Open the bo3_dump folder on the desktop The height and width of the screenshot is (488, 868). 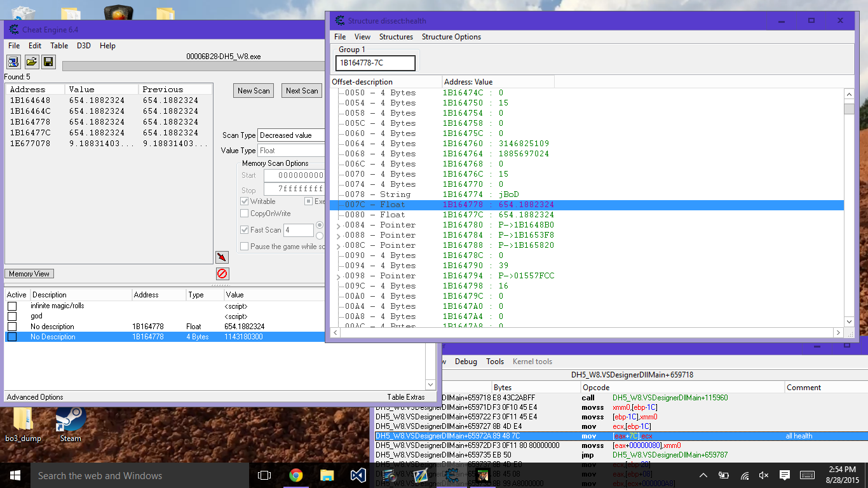[23, 424]
